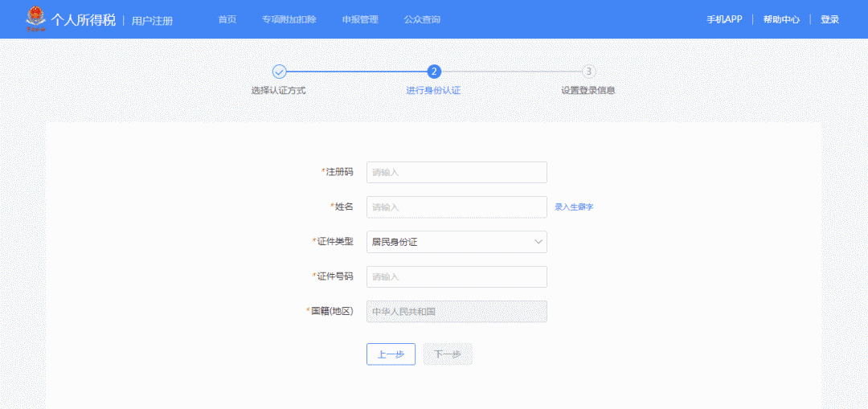Click into the 姓名 text box

(457, 207)
